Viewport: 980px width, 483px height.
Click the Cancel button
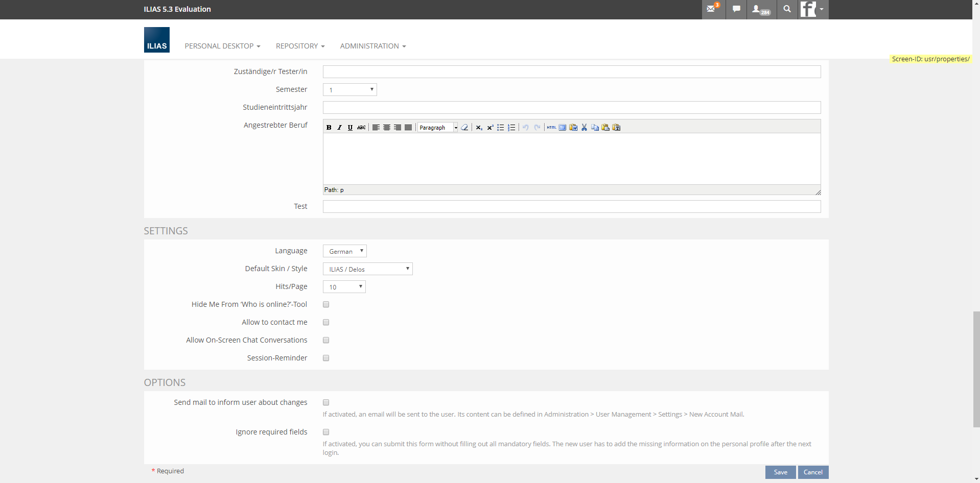click(813, 472)
